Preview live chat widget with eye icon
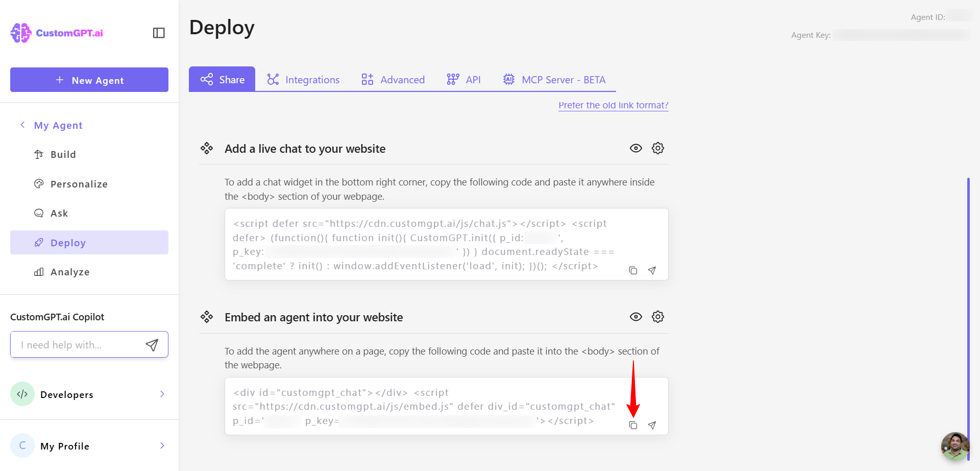Image resolution: width=980 pixels, height=471 pixels. coord(636,148)
